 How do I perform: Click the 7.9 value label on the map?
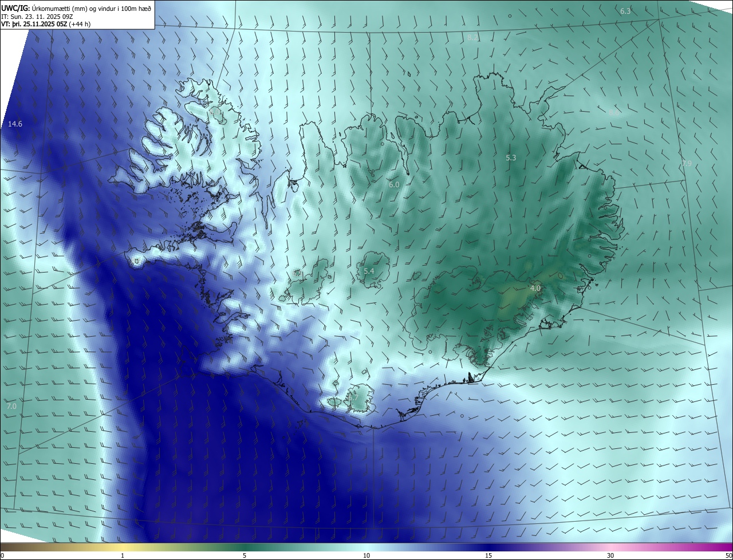tap(687, 164)
